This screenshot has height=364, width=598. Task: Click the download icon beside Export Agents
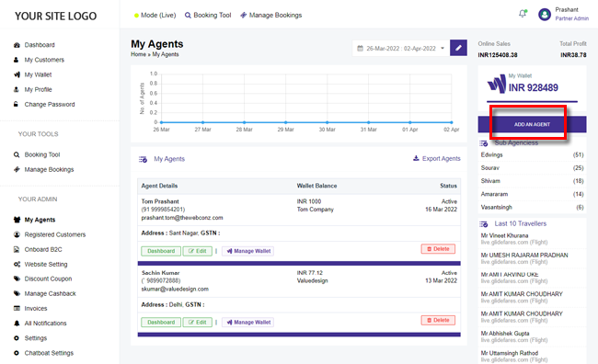coord(416,158)
